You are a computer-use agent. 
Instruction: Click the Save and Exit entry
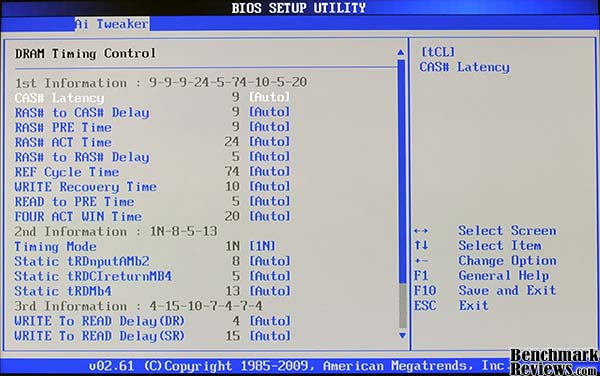(x=507, y=291)
